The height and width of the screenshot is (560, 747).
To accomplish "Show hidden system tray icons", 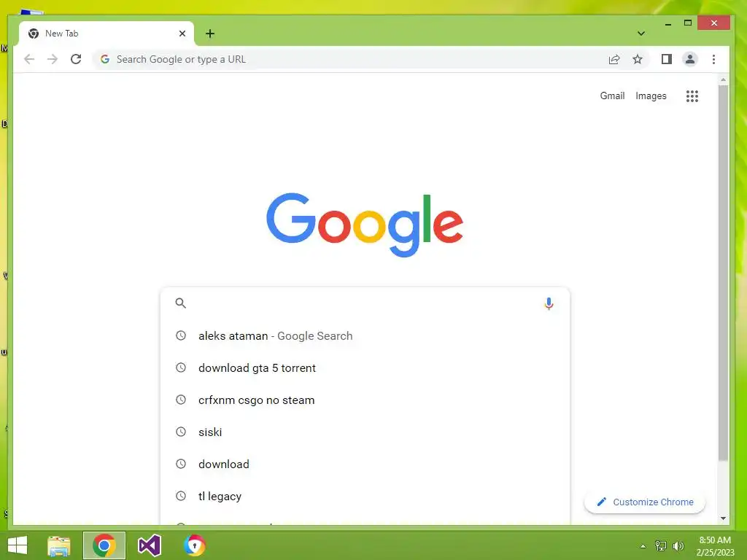I will click(643, 546).
